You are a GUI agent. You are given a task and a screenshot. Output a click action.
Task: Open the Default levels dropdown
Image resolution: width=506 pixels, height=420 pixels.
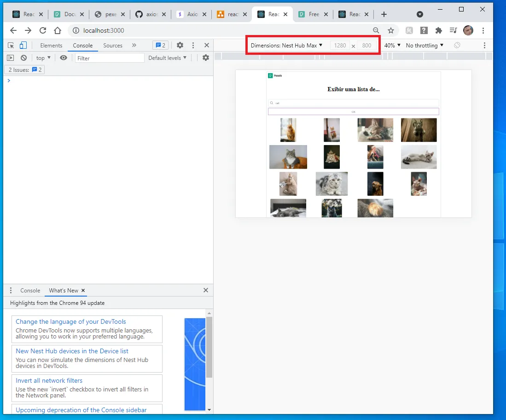[x=167, y=58]
